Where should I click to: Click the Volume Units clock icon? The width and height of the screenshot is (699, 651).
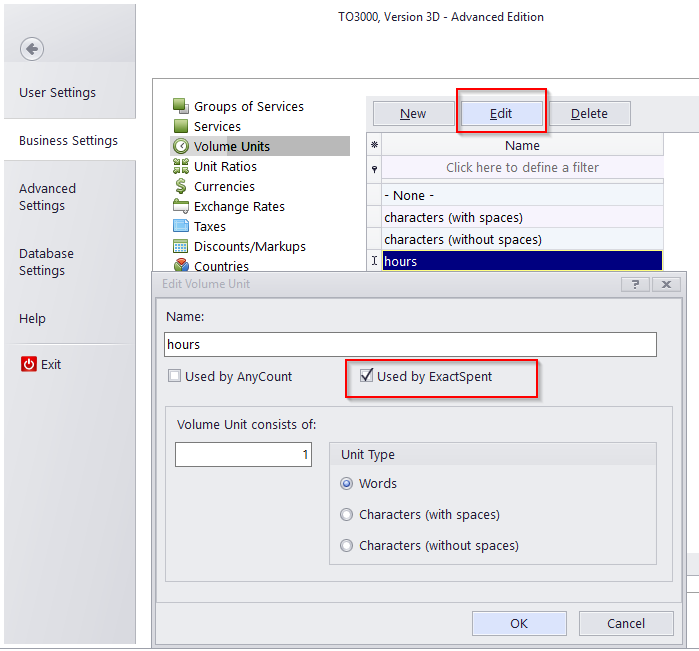click(x=181, y=146)
